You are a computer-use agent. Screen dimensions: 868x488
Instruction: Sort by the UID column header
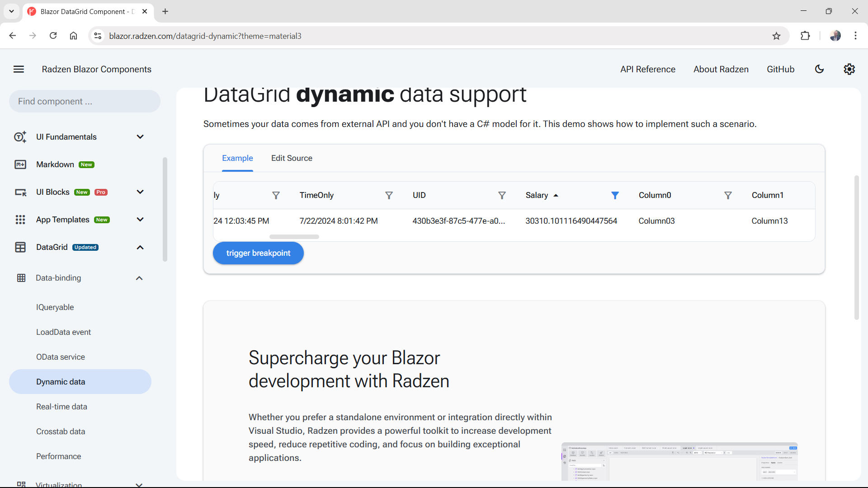419,195
